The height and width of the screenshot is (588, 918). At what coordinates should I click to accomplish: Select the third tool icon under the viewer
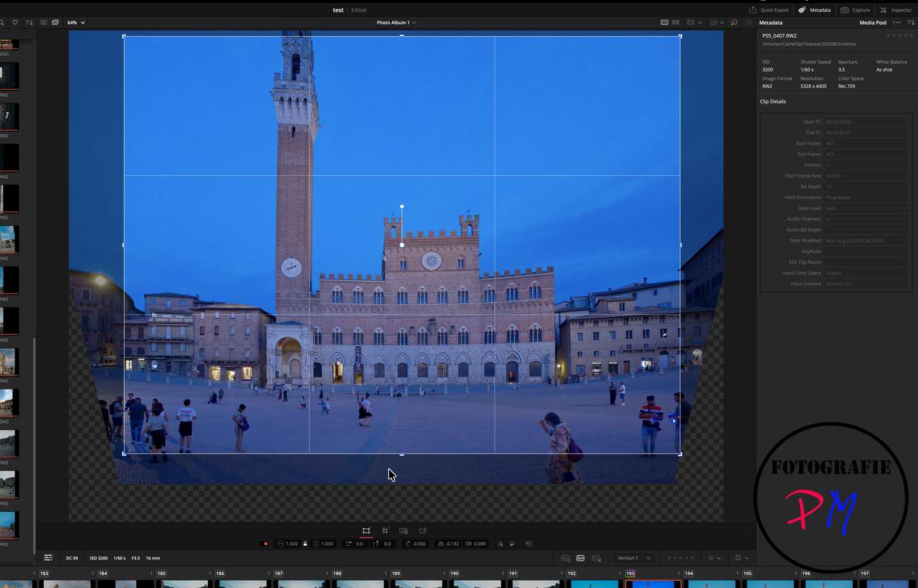point(403,531)
